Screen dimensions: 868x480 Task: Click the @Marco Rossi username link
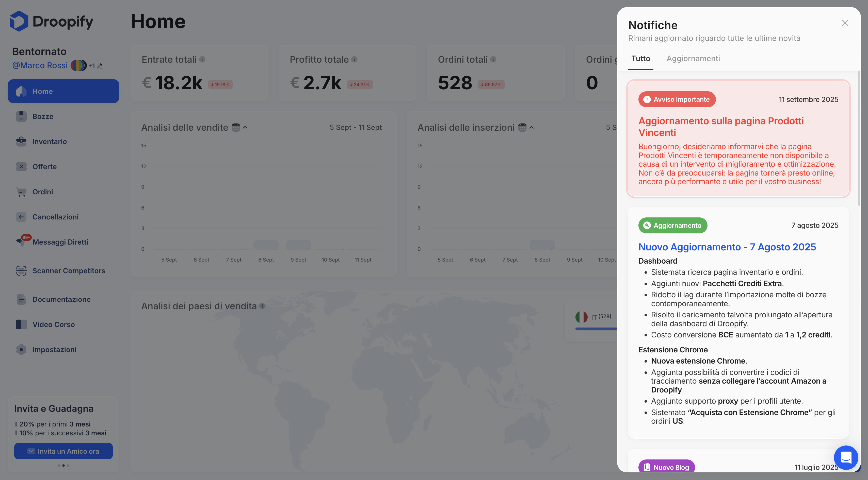tap(40, 65)
